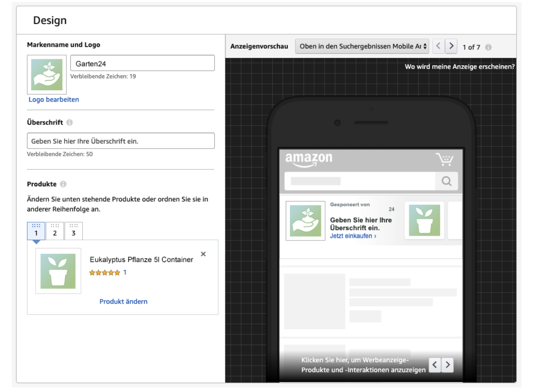The image size is (541, 392).
Task: Click the shopping cart icon in the preview
Action: tap(445, 158)
